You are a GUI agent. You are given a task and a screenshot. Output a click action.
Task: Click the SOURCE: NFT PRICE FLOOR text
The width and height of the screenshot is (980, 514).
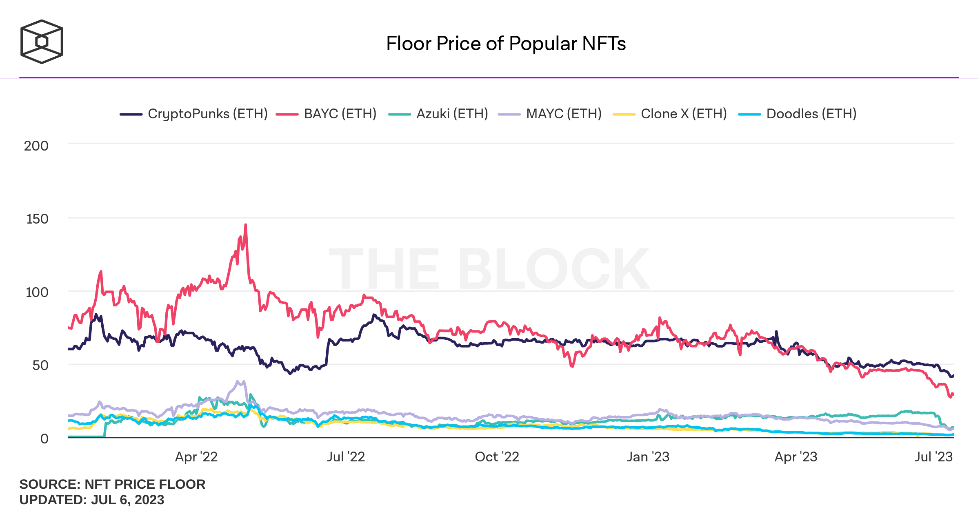(x=112, y=484)
